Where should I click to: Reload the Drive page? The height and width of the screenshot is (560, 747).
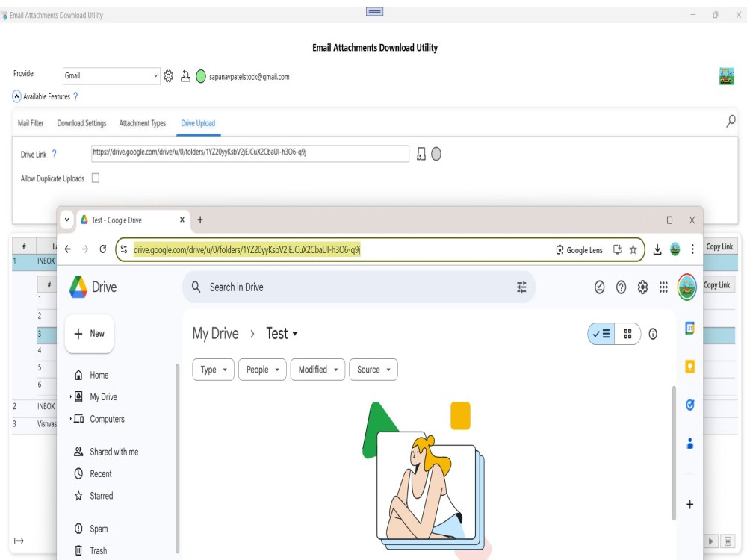tap(102, 249)
